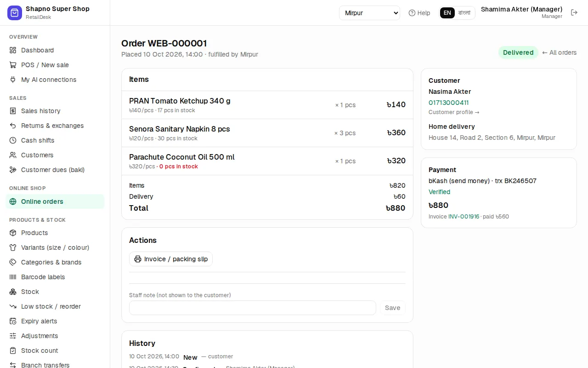The height and width of the screenshot is (368, 588).
Task: Open invoice INV-001916 link
Action: (x=464, y=217)
